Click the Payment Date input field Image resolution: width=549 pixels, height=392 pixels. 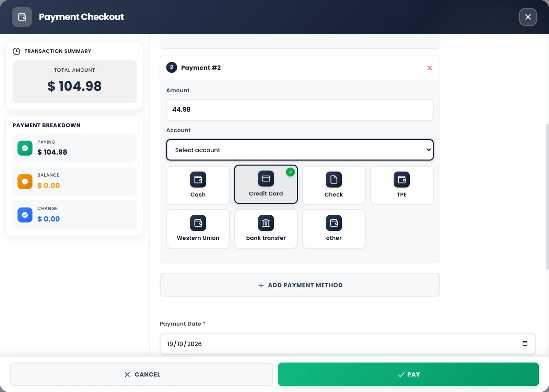[348, 344]
